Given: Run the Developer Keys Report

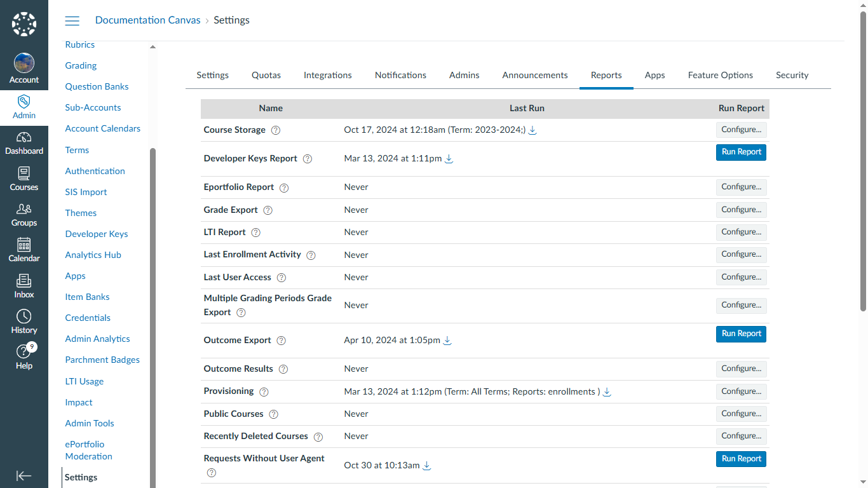Looking at the screenshot, I should (x=741, y=152).
